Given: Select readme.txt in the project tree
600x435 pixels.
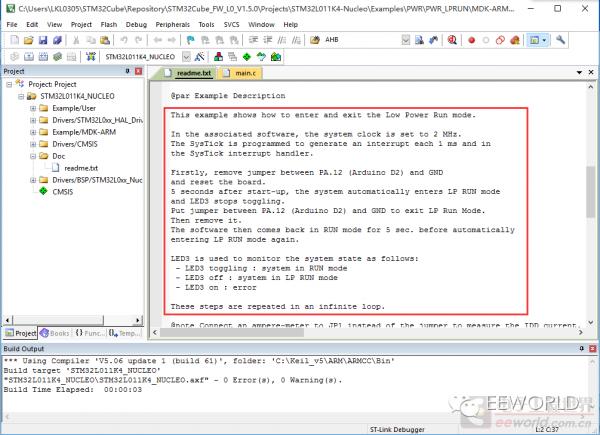Looking at the screenshot, I should tap(81, 168).
